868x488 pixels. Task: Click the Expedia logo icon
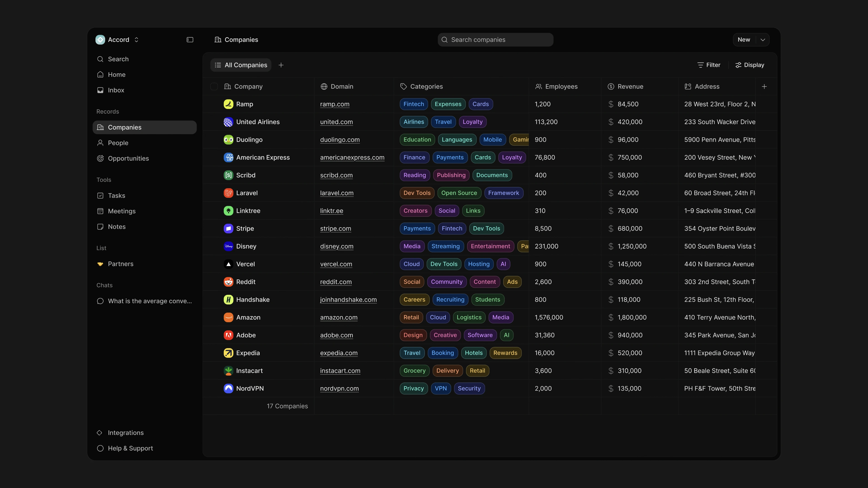(x=229, y=353)
